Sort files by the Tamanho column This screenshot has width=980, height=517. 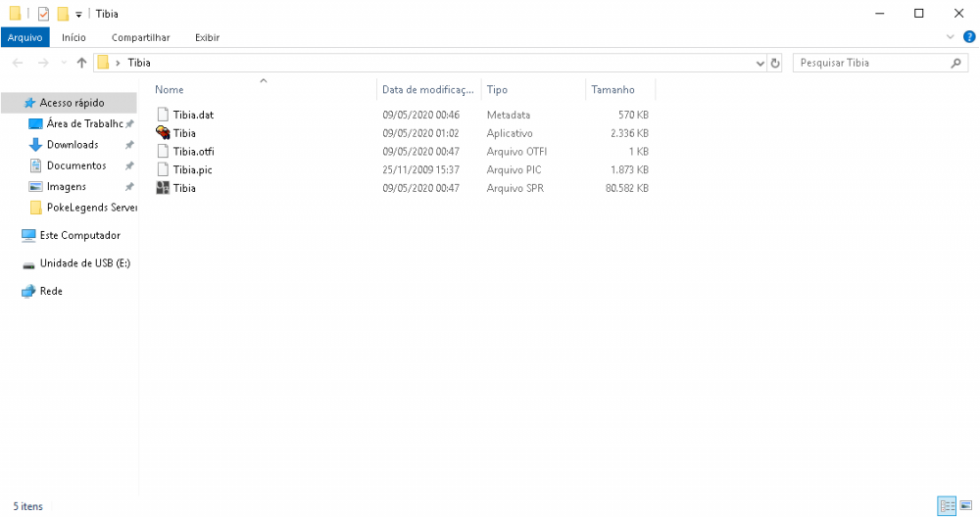point(612,90)
